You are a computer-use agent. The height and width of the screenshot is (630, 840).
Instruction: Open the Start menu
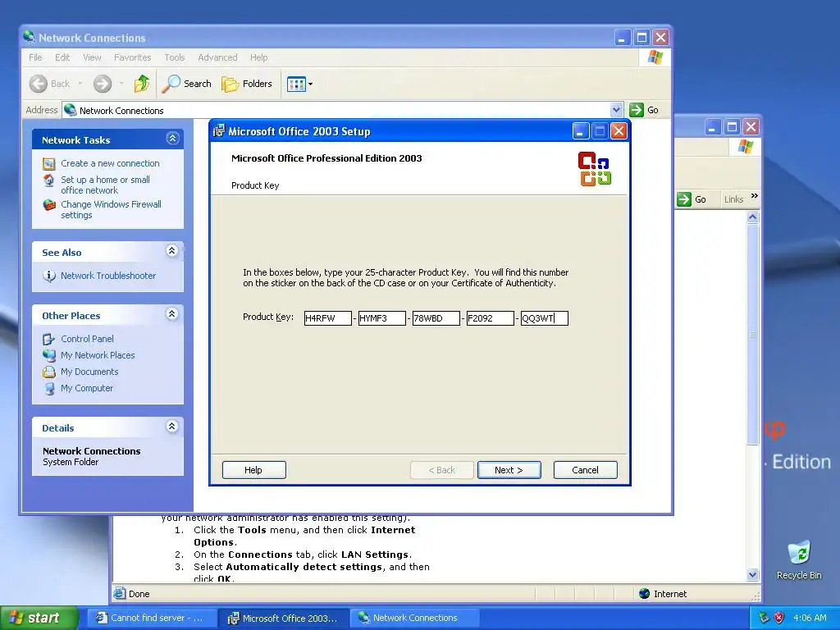(x=39, y=618)
